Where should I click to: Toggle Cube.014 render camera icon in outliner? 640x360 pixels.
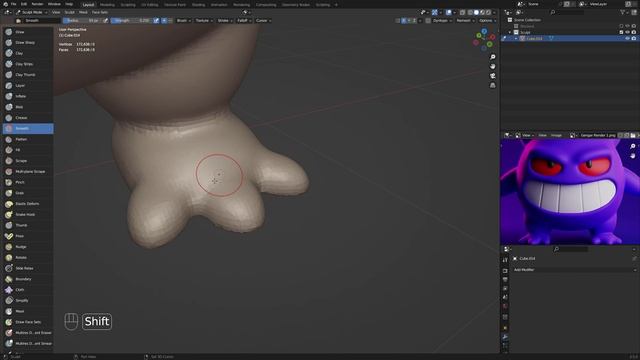(634, 38)
